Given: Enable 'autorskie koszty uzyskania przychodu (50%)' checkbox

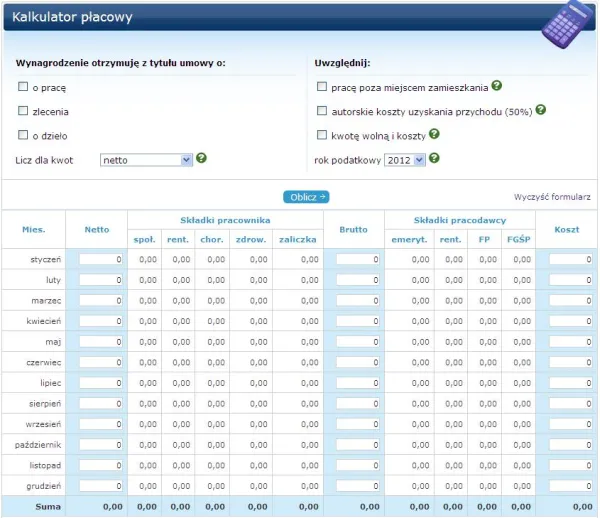Looking at the screenshot, I should pos(321,111).
